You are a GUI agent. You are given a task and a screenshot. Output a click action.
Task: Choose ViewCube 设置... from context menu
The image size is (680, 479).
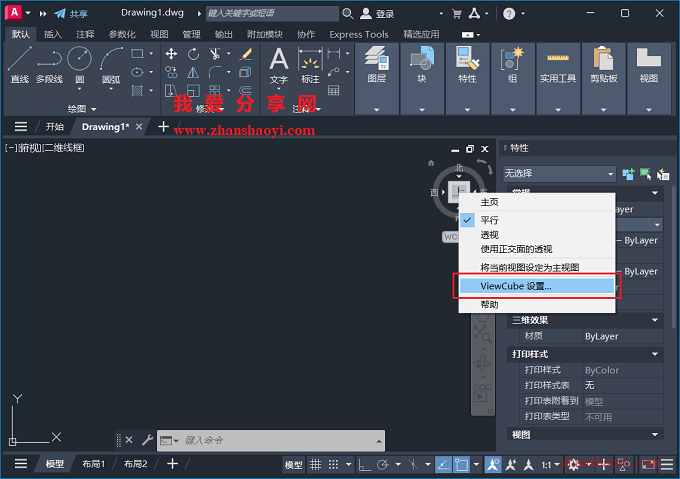(537, 286)
